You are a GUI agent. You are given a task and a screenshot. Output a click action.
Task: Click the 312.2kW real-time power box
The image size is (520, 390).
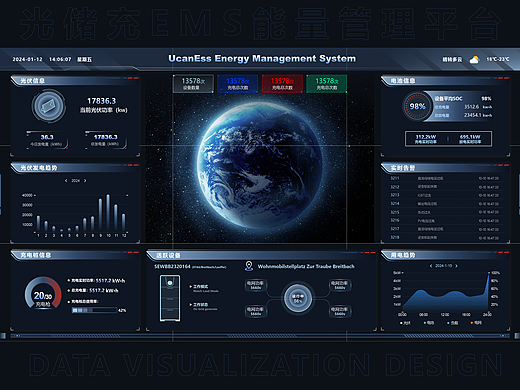point(426,139)
